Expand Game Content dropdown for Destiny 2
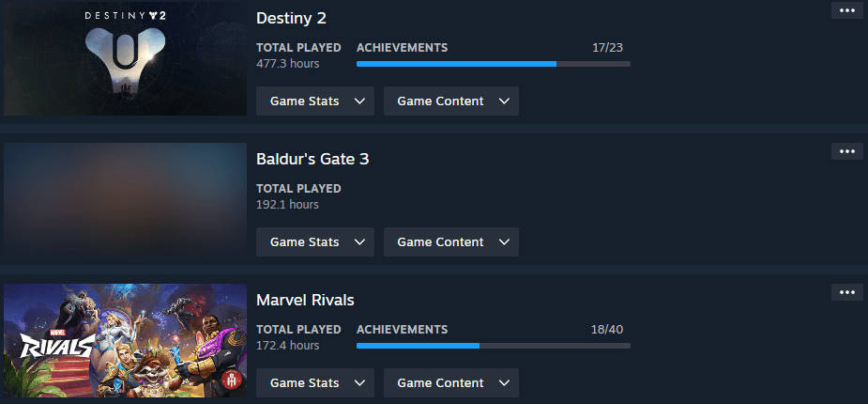The image size is (868, 404). pyautogui.click(x=451, y=101)
